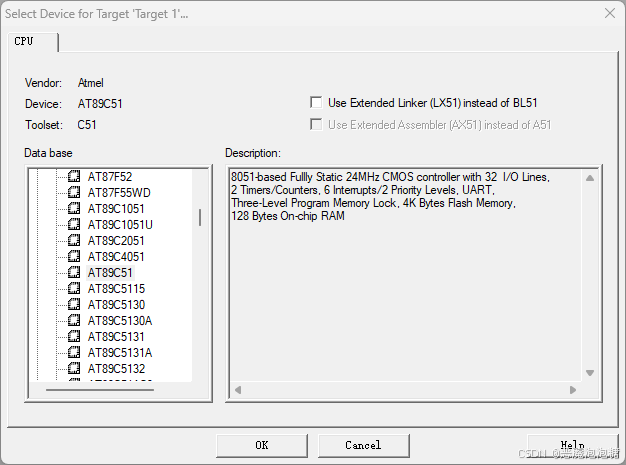
Task: Click the Toolset value C51
Action: (87, 125)
